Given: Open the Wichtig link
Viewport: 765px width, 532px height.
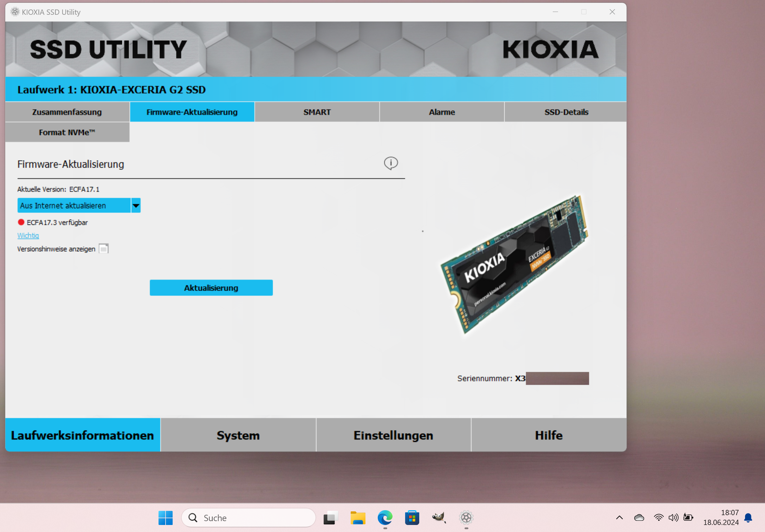Looking at the screenshot, I should [x=28, y=235].
